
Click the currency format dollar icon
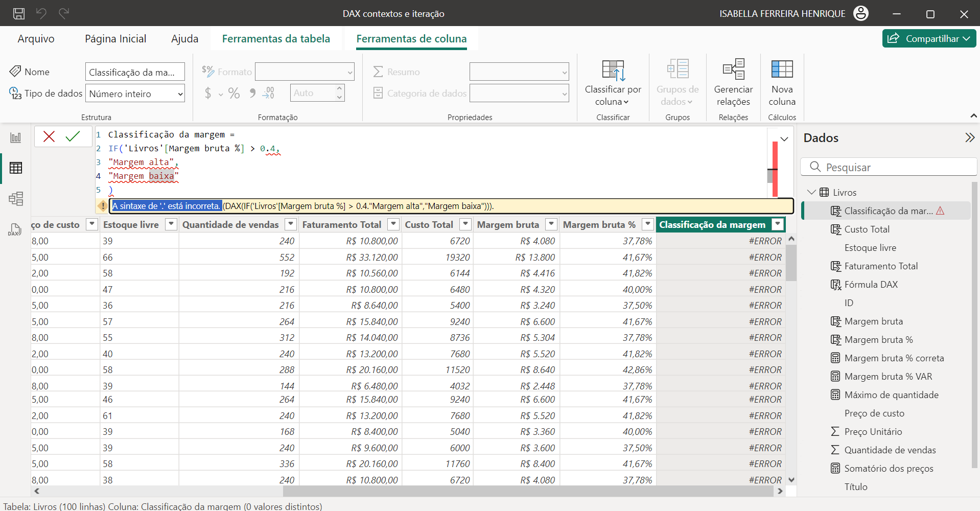click(208, 93)
